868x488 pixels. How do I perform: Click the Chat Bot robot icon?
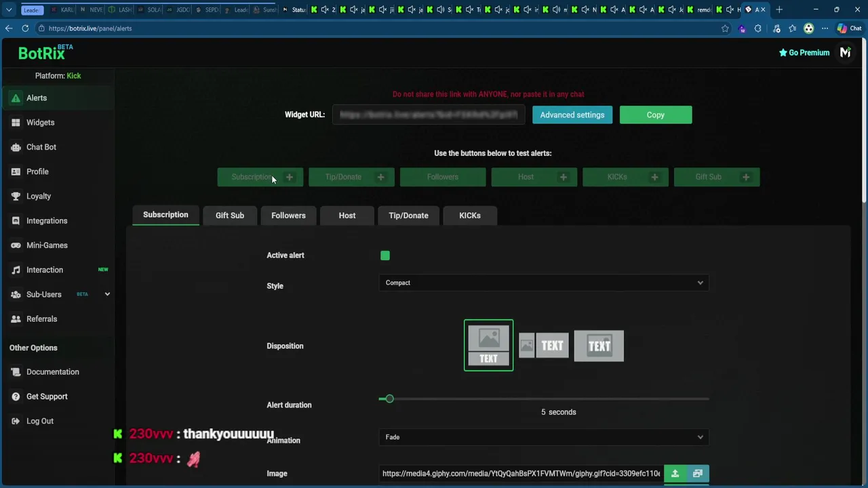16,147
